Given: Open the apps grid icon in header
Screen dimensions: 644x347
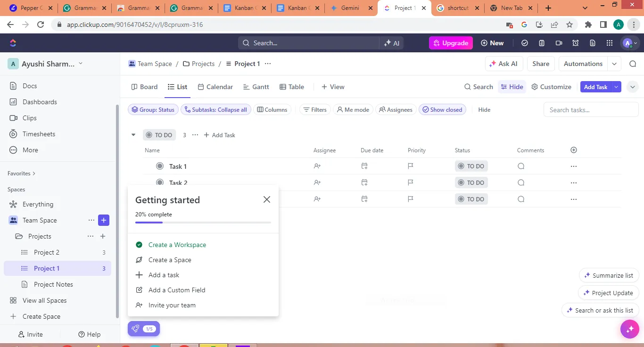Looking at the screenshot, I should [x=610, y=43].
